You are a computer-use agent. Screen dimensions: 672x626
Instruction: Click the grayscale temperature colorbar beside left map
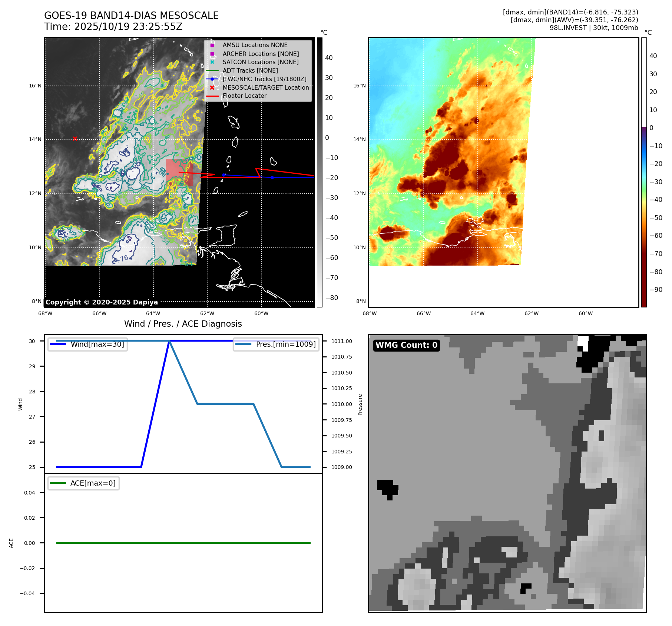tap(320, 172)
